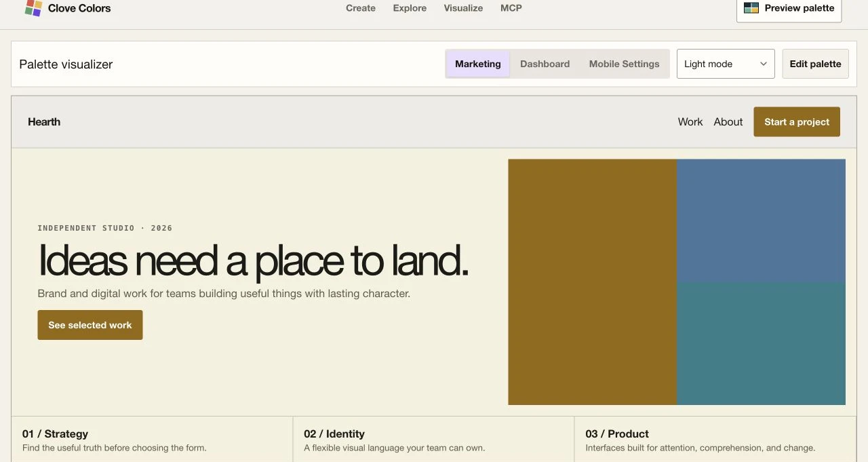The height and width of the screenshot is (462, 868).
Task: Click the 02 / Identity card heading
Action: click(x=334, y=434)
